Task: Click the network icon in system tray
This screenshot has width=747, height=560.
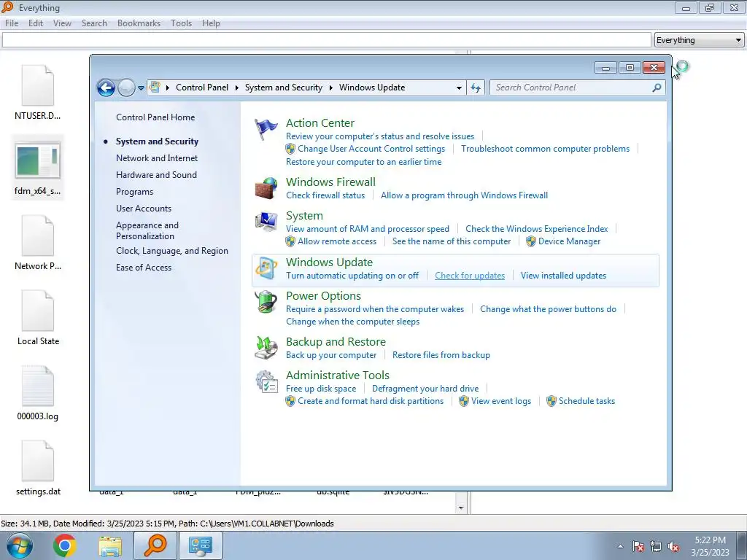Action: 656,547
